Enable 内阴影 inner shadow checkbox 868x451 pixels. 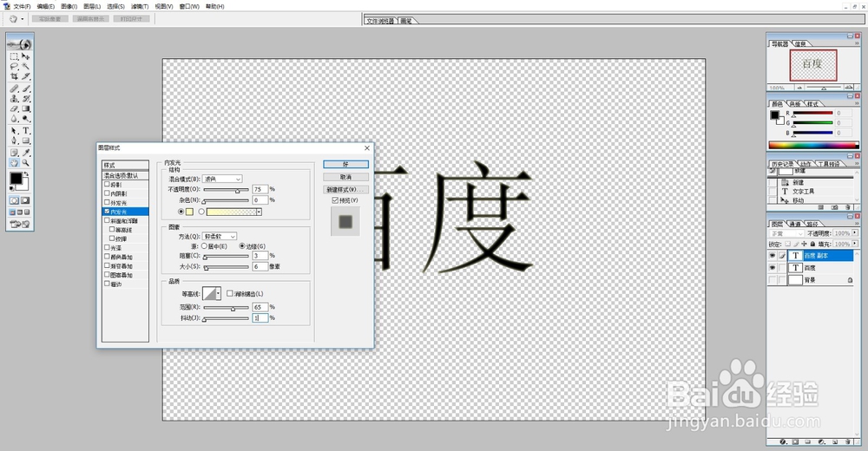click(x=107, y=193)
